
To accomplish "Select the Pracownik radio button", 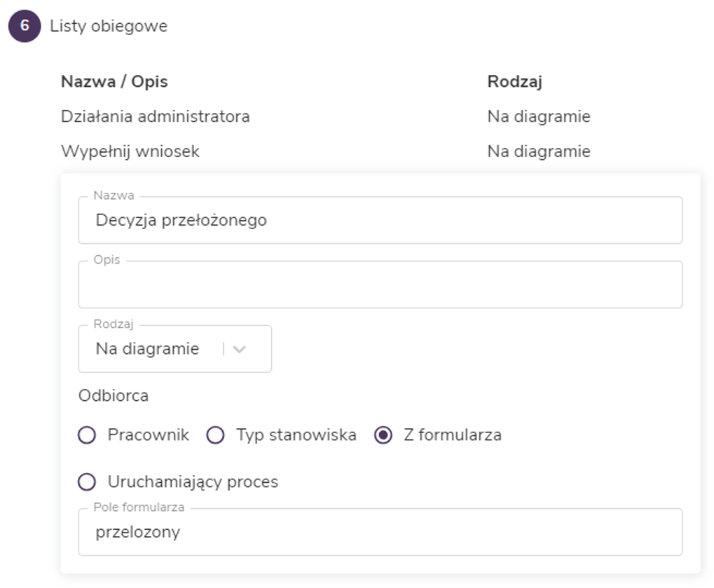I will (x=87, y=435).
